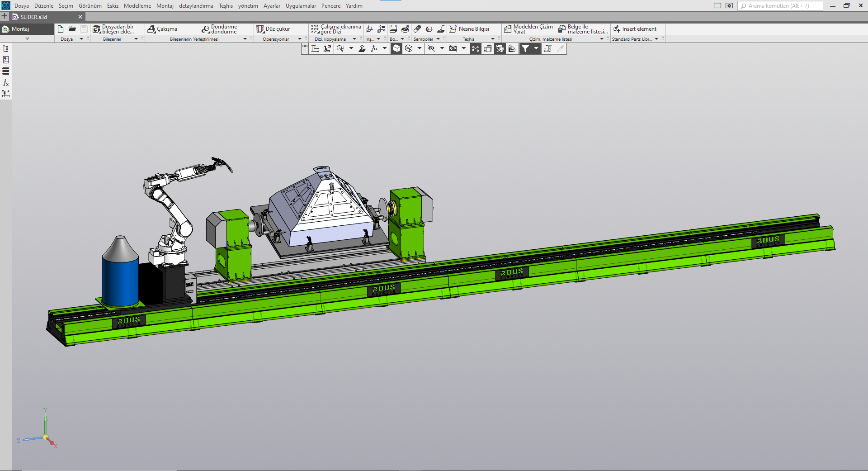The image size is (868, 471).
Task: Switch to the SLIDER.a3d document tab
Action: [34, 17]
